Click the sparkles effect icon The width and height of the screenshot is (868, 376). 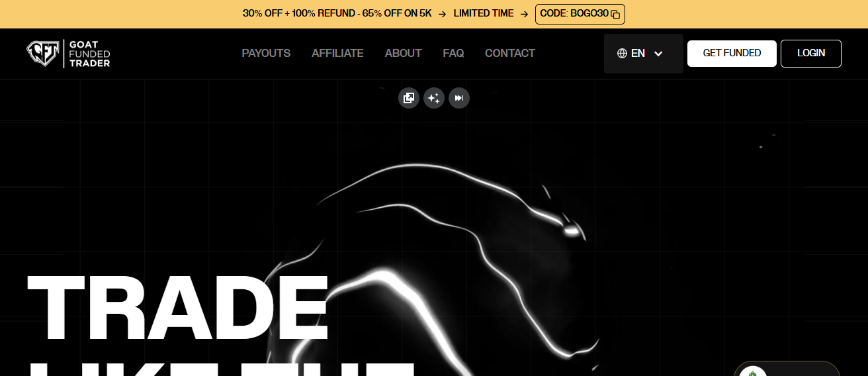click(434, 98)
